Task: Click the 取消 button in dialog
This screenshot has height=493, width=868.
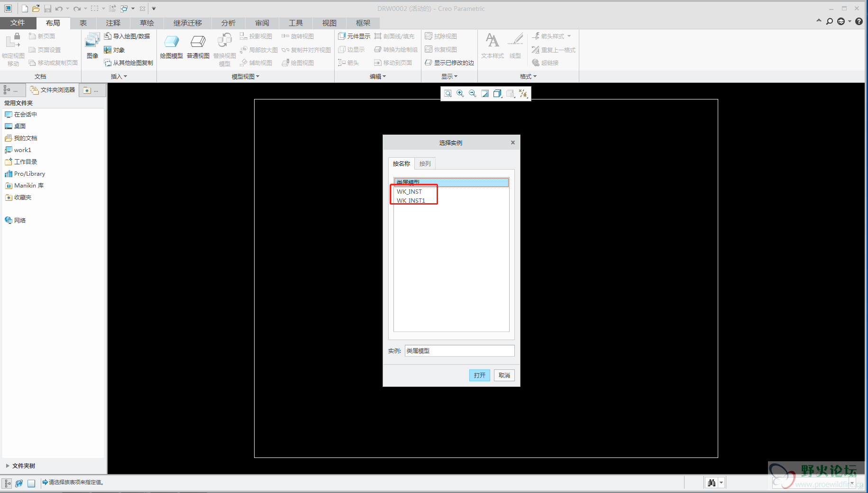Action: pyautogui.click(x=504, y=375)
